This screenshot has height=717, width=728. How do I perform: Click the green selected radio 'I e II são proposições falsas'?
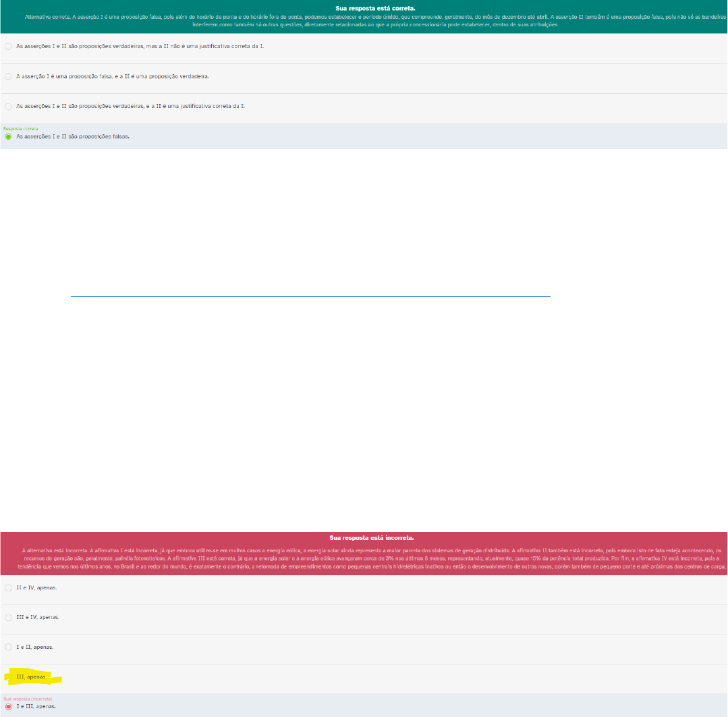tap(8, 136)
